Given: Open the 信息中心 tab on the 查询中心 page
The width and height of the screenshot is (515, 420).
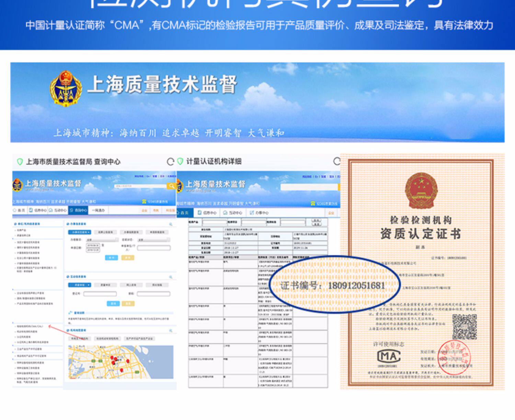Looking at the screenshot, I should (38, 210).
